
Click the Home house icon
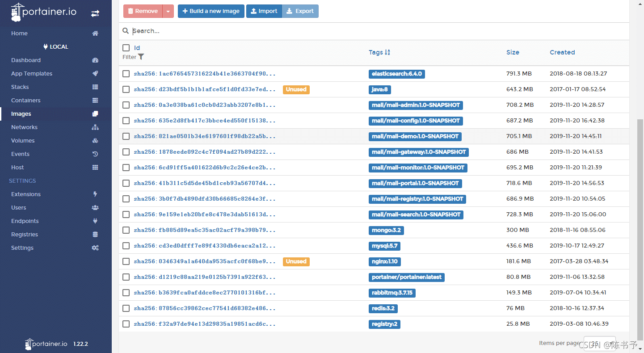click(95, 34)
